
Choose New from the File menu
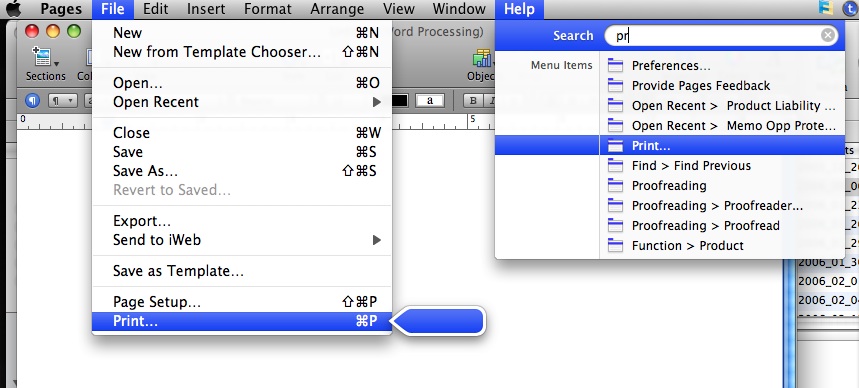pyautogui.click(x=242, y=33)
